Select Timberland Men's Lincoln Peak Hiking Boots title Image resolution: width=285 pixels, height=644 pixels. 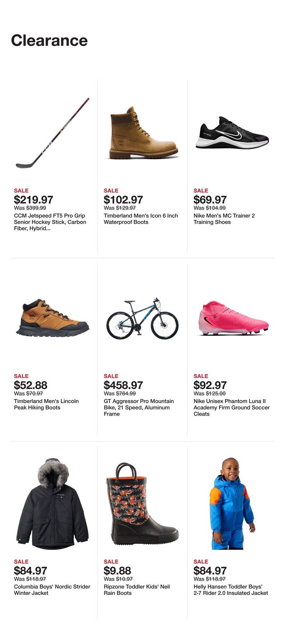(46, 404)
